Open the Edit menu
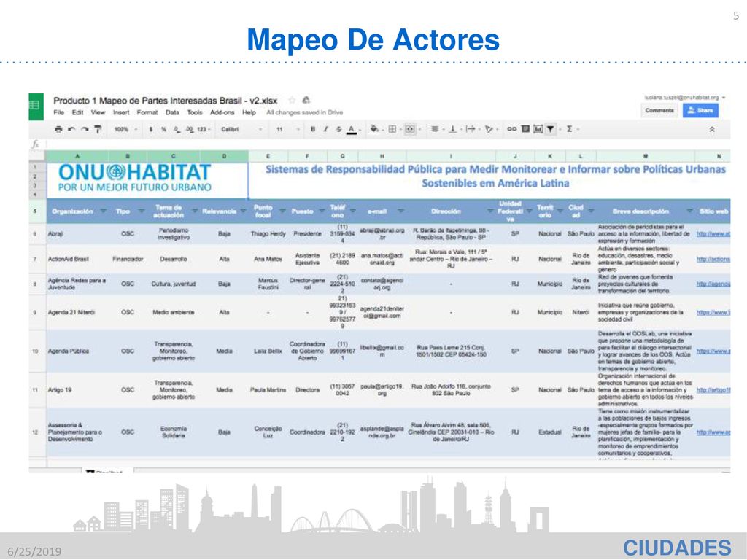 (77, 113)
